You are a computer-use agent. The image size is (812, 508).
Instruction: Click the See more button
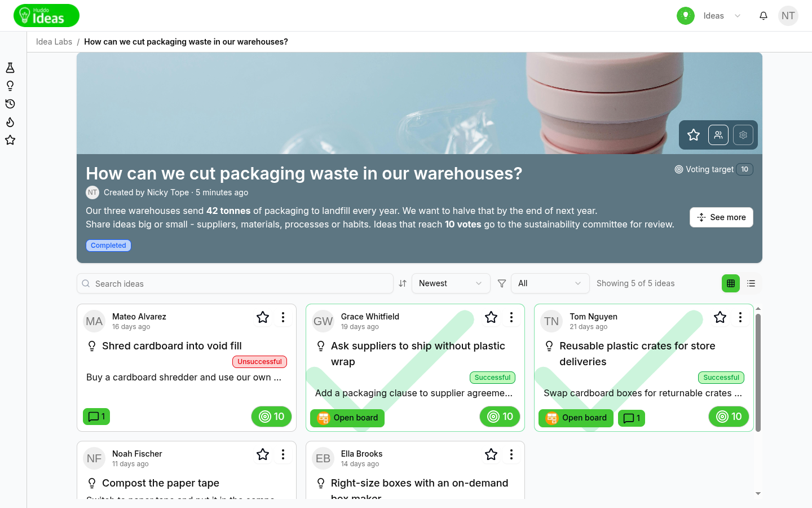coord(721,217)
